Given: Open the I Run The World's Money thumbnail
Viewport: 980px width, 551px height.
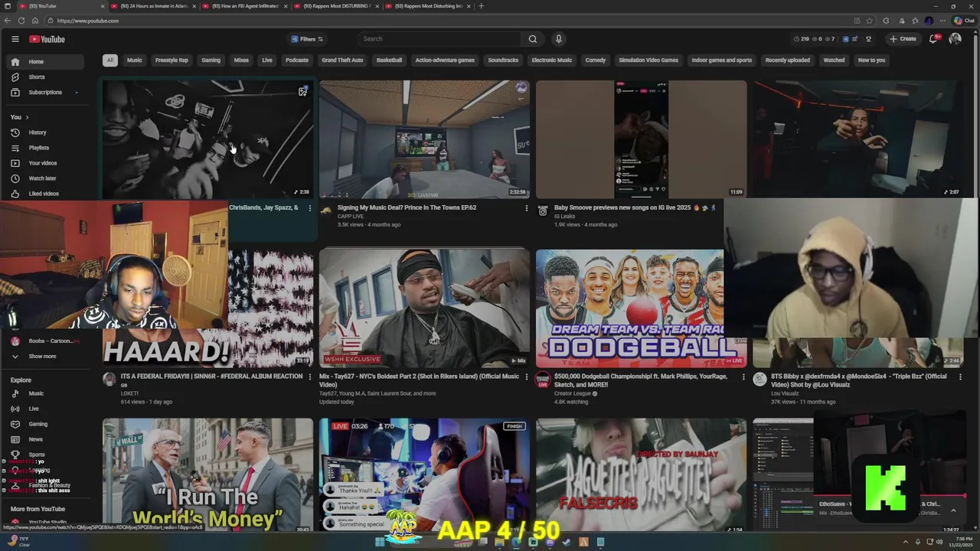Looking at the screenshot, I should pyautogui.click(x=207, y=474).
